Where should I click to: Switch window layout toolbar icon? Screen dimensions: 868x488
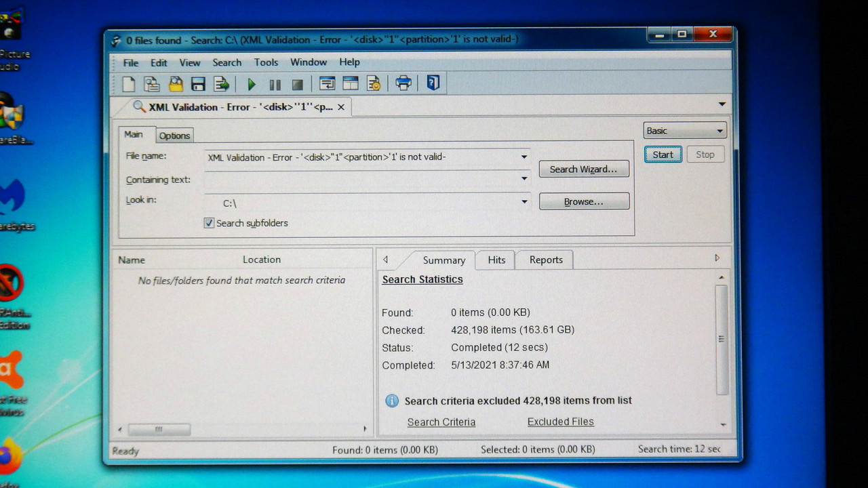point(350,84)
